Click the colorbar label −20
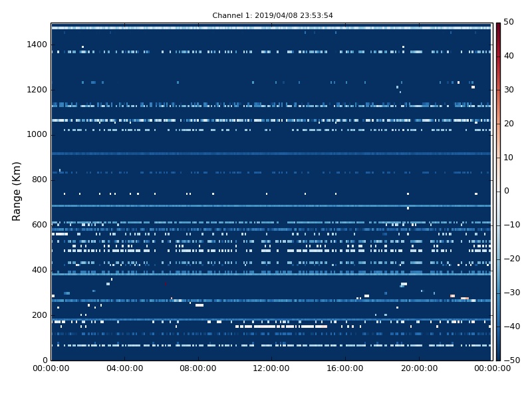 click(x=511, y=259)
